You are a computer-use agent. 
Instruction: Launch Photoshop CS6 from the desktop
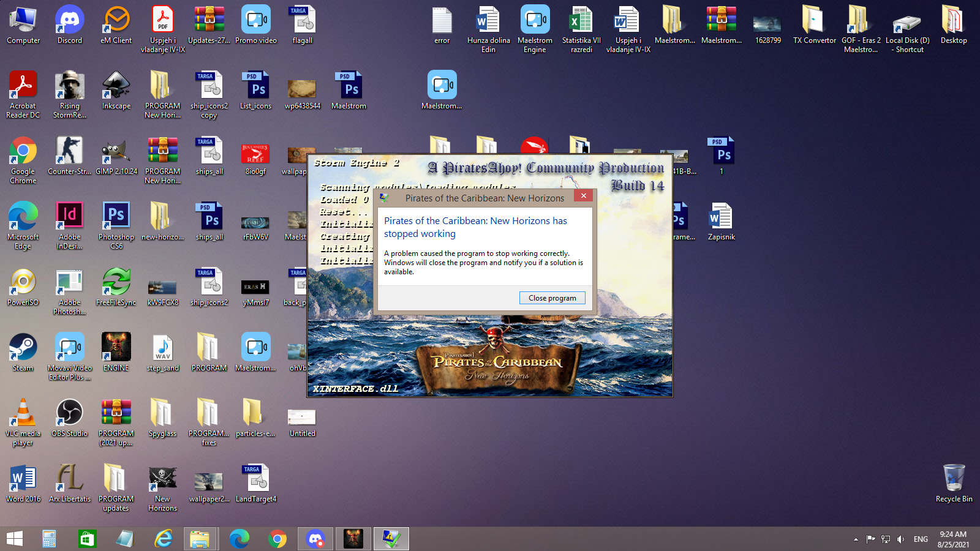pos(116,226)
